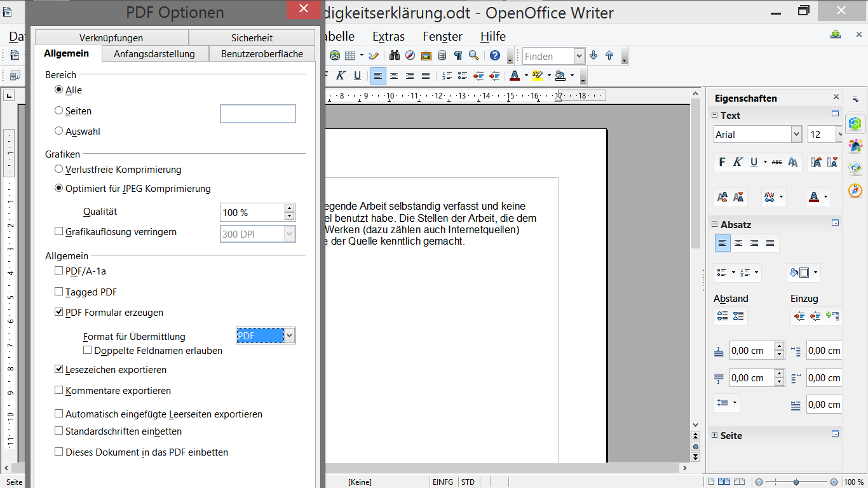868x488 pixels.
Task: Open sidebar paragraph background color dropdown
Action: tap(815, 273)
